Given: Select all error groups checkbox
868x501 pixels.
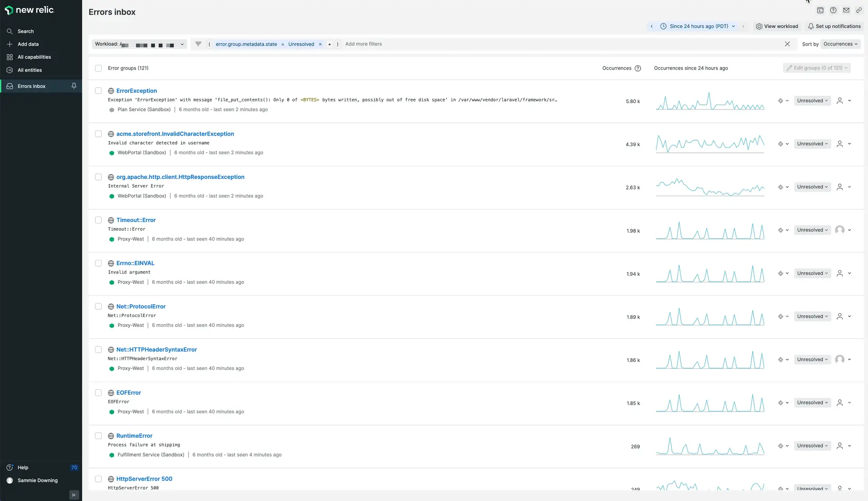Looking at the screenshot, I should click(x=98, y=68).
